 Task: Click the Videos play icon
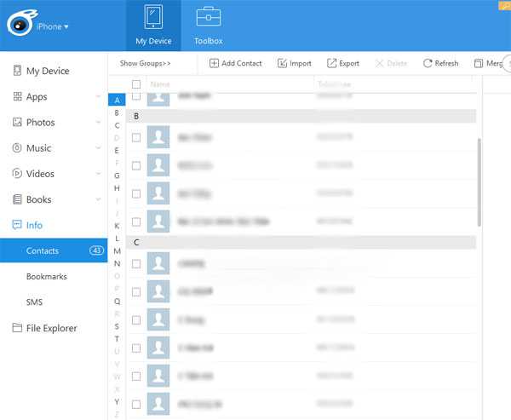[x=17, y=173]
